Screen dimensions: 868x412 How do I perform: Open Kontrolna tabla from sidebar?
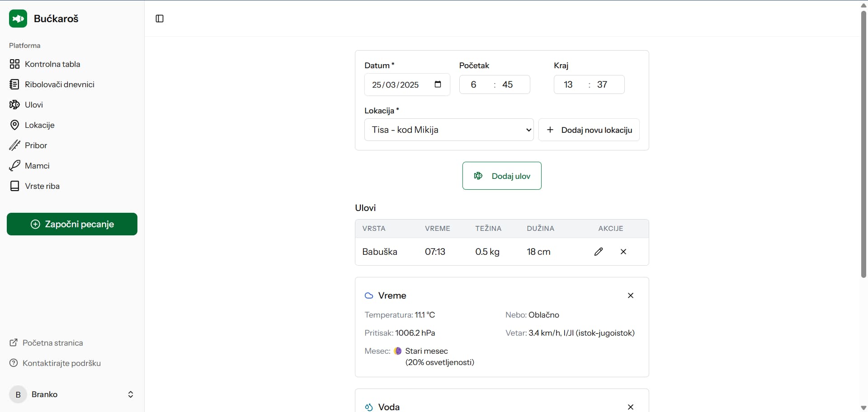click(x=52, y=64)
